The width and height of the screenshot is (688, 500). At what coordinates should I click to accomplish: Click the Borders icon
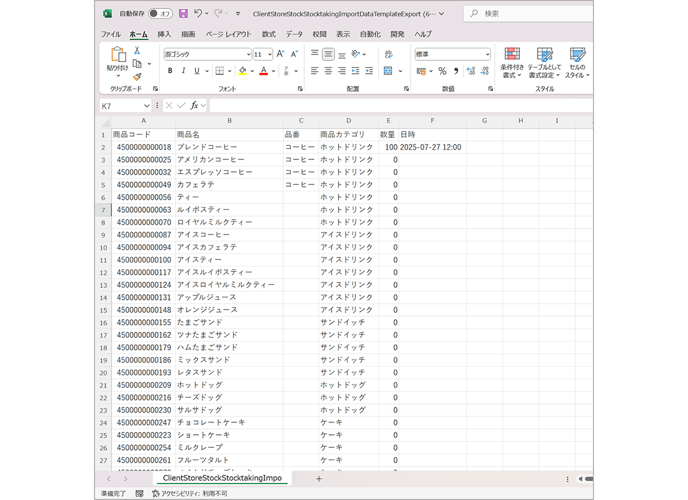pos(219,71)
